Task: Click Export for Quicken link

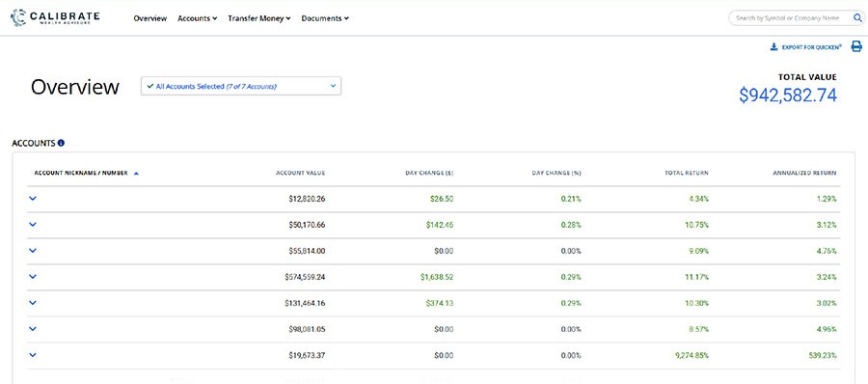Action: tap(811, 47)
